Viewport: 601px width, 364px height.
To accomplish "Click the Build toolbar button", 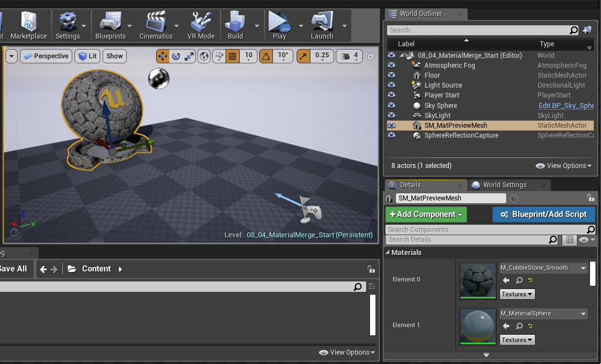I will pos(235,26).
